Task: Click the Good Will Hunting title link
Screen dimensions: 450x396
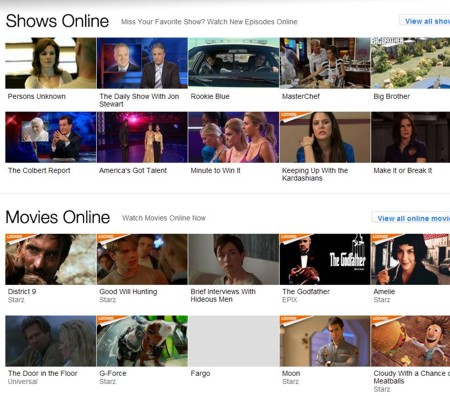Action: pos(128,291)
